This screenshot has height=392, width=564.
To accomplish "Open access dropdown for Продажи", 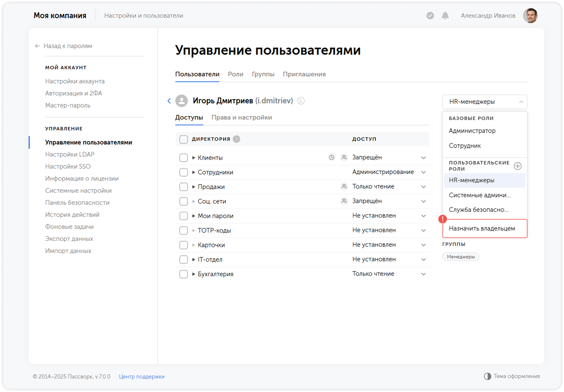I will (x=424, y=187).
